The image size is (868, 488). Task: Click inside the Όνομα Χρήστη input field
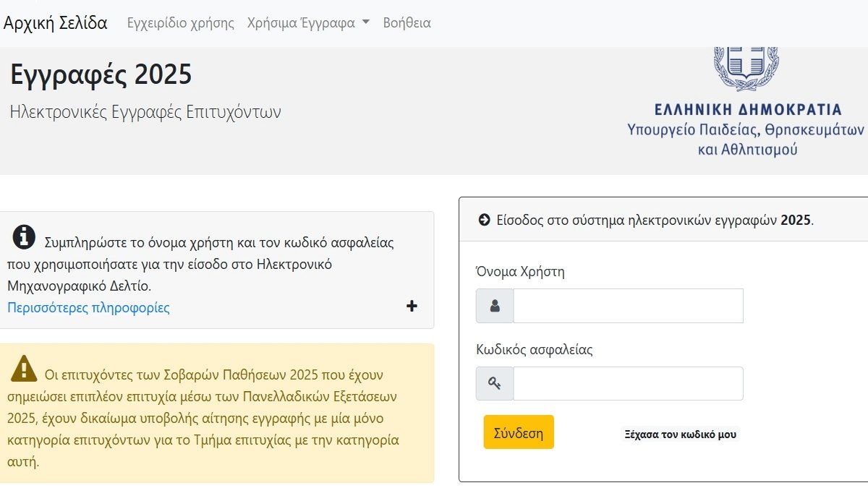[628, 305]
